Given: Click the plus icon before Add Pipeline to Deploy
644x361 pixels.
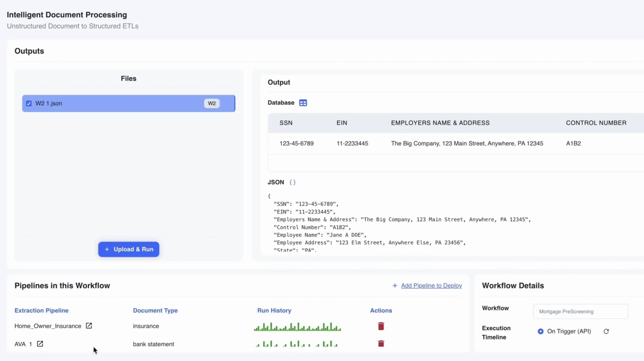Looking at the screenshot, I should click(395, 286).
